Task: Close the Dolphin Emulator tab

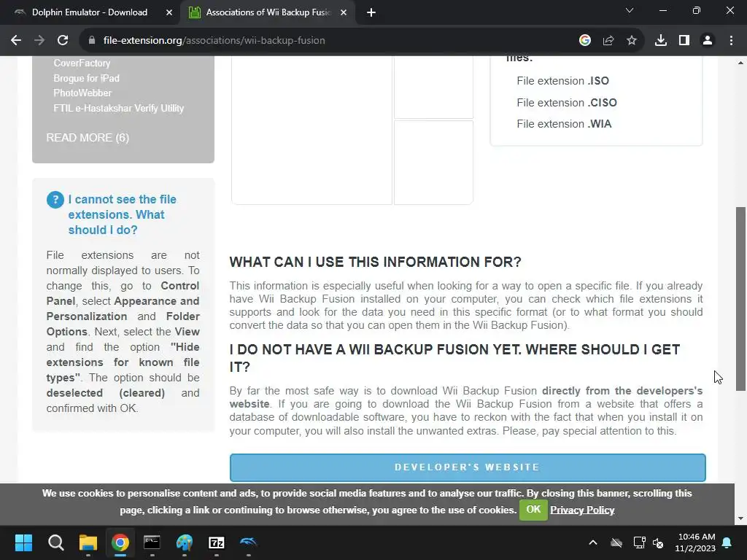Action: click(169, 13)
